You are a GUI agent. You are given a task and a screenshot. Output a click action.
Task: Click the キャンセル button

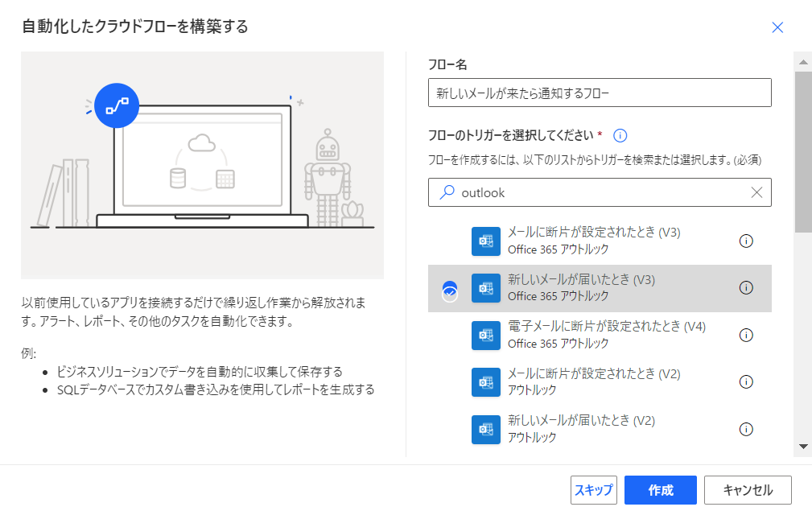pos(748,490)
